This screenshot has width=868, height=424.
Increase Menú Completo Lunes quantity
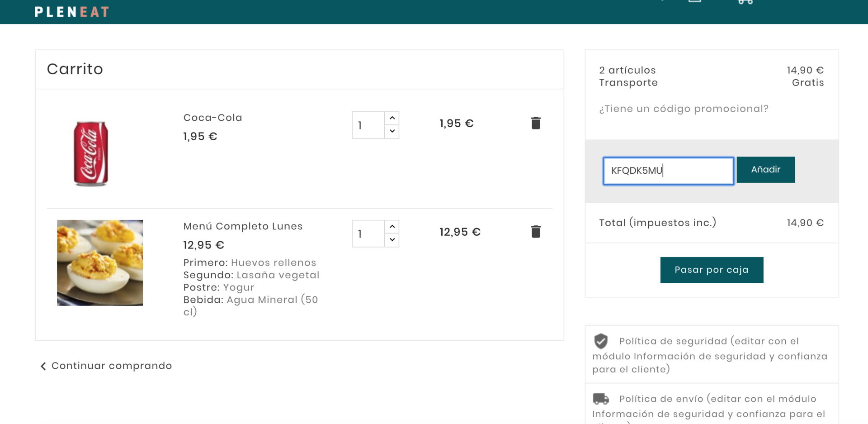click(x=392, y=227)
